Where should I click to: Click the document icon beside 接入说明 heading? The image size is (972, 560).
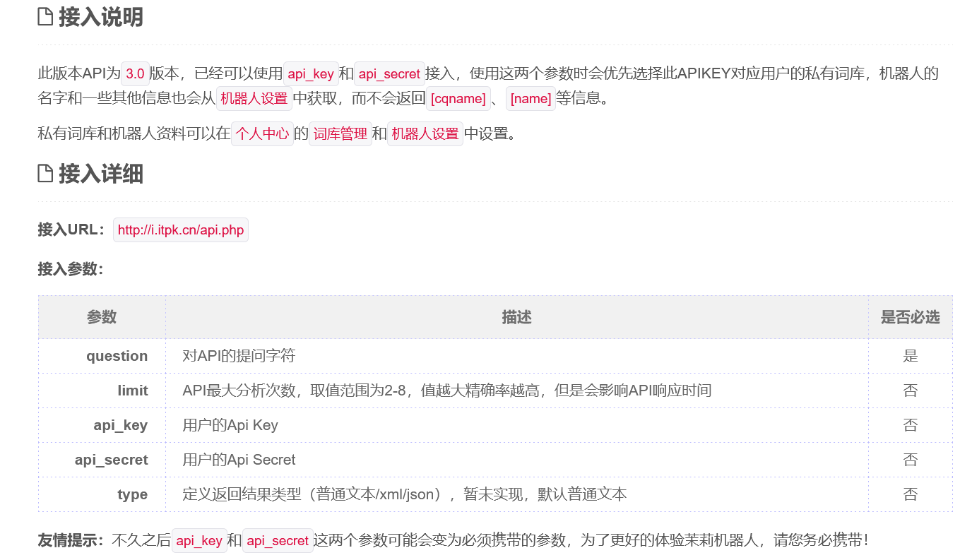tap(45, 17)
